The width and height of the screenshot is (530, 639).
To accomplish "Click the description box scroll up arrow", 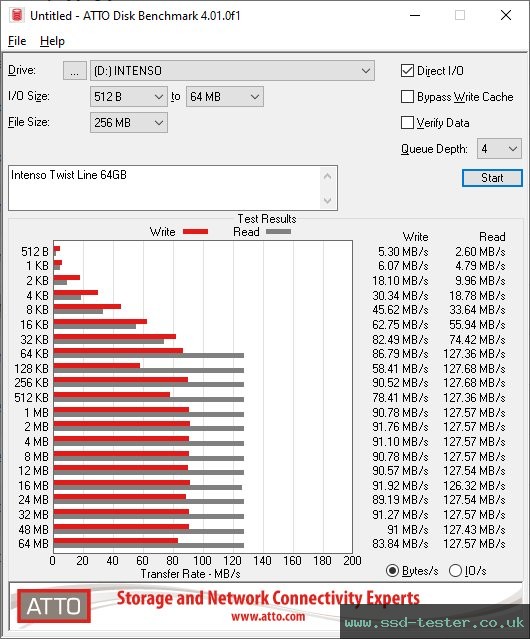I will click(328, 176).
